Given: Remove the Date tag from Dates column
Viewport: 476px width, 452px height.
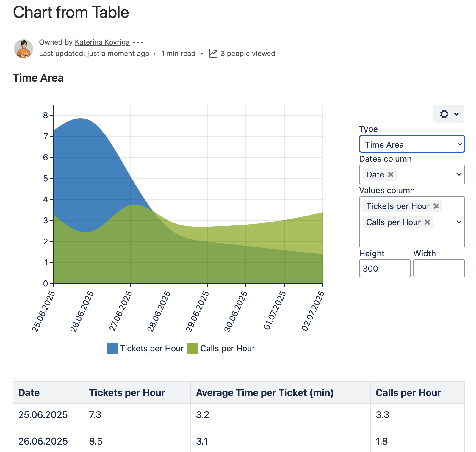Looking at the screenshot, I should tap(391, 174).
